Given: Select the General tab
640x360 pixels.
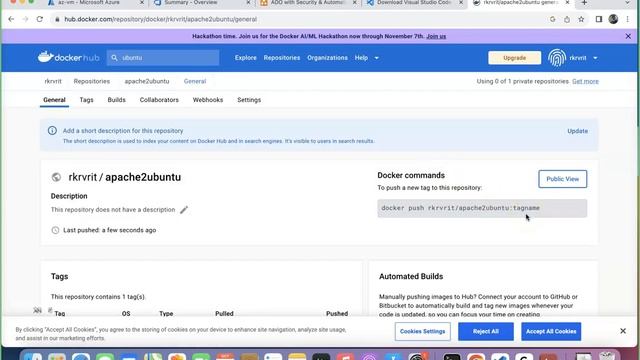Looking at the screenshot, I should [x=54, y=100].
